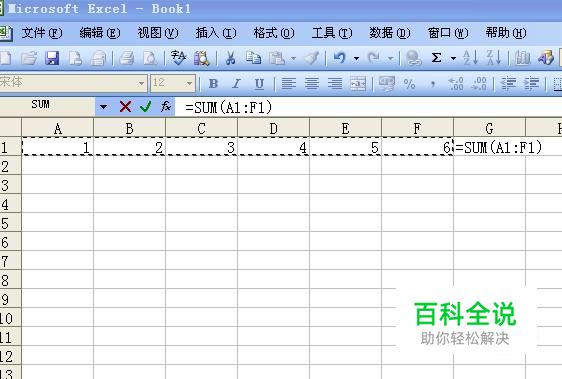Click the Insert Function fx button

[166, 106]
